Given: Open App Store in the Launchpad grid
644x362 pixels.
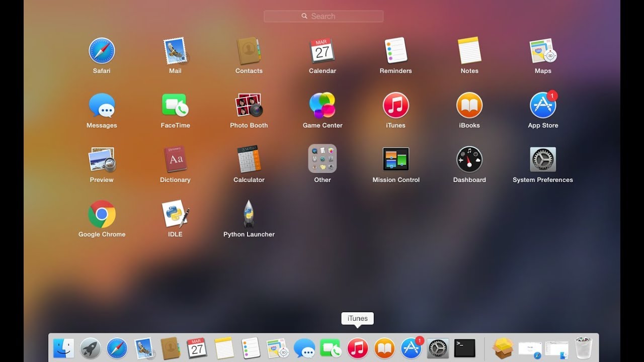Looking at the screenshot, I should (x=543, y=106).
